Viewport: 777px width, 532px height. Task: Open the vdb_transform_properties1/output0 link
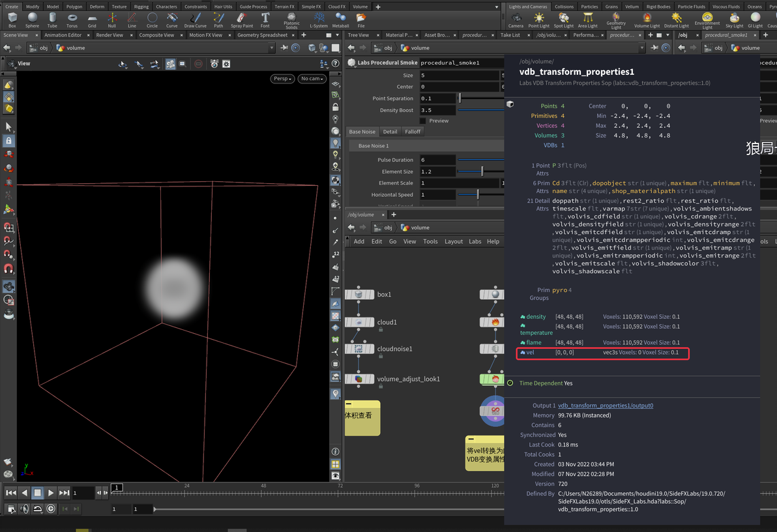pyautogui.click(x=606, y=406)
